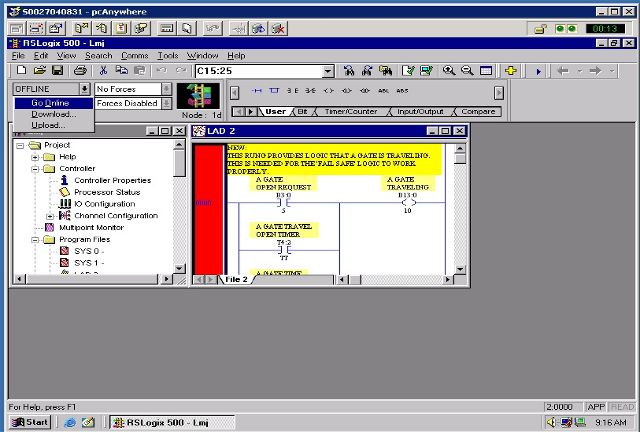Copy using the copy icon
640x432 pixels.
(121, 71)
